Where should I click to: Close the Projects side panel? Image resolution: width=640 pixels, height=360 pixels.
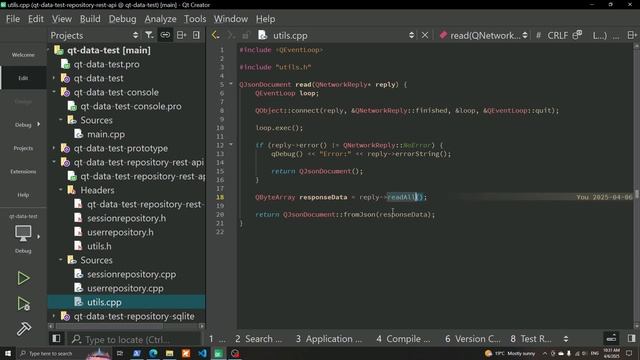[x=196, y=35]
